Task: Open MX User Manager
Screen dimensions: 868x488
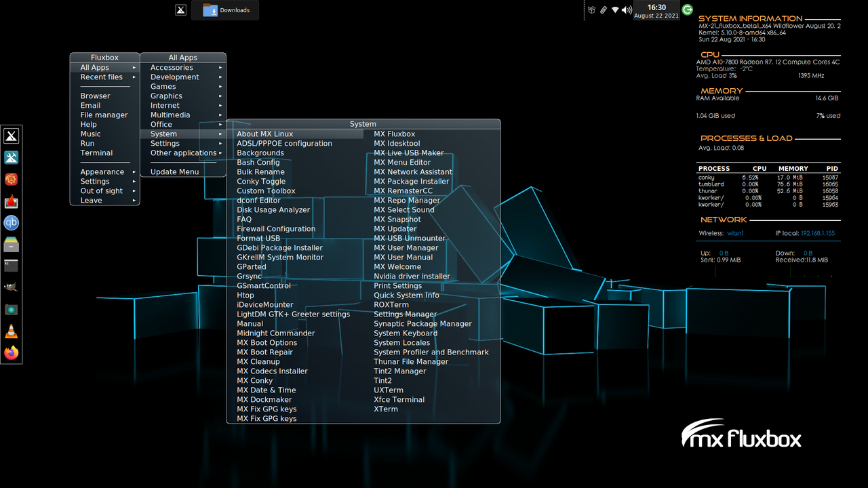Action: point(432,248)
